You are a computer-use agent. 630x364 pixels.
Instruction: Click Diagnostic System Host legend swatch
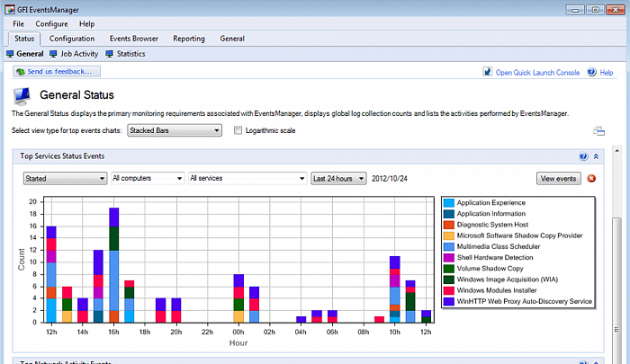449,225
